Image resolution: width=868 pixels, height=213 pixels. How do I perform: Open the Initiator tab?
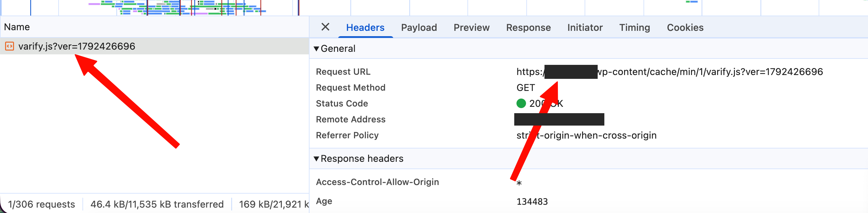point(585,28)
